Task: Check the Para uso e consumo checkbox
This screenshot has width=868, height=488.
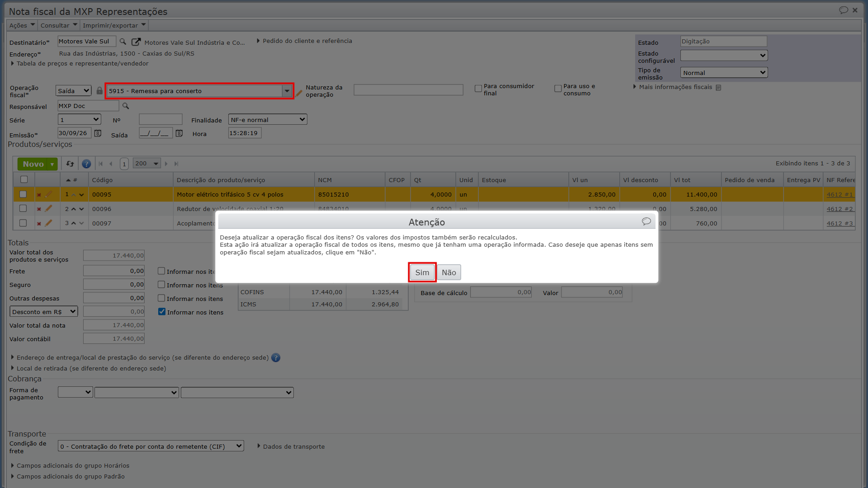Action: click(558, 89)
